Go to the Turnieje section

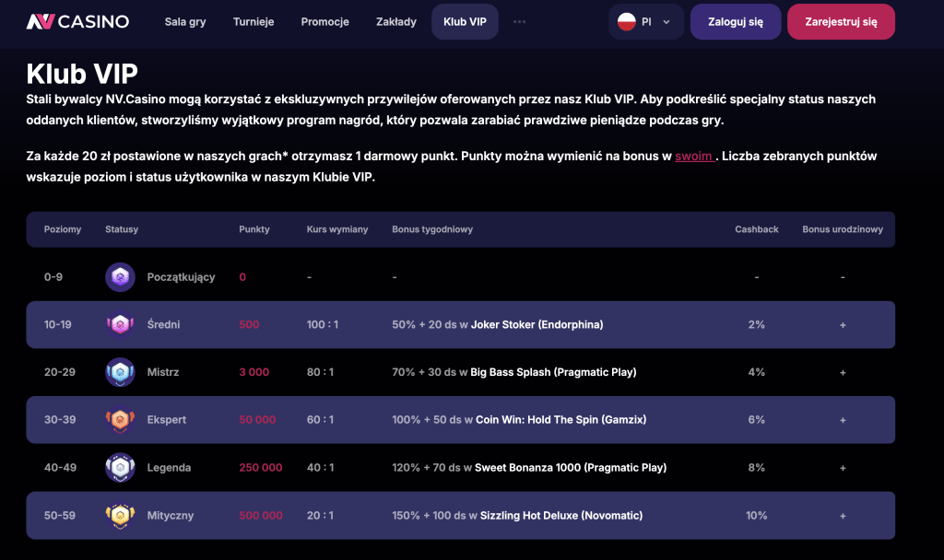[x=254, y=22]
